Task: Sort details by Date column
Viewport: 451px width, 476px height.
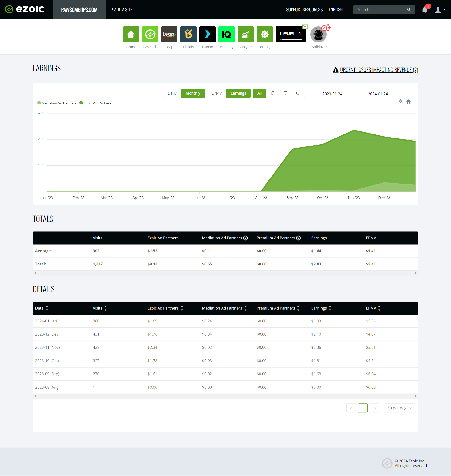Action: pyautogui.click(x=42, y=308)
